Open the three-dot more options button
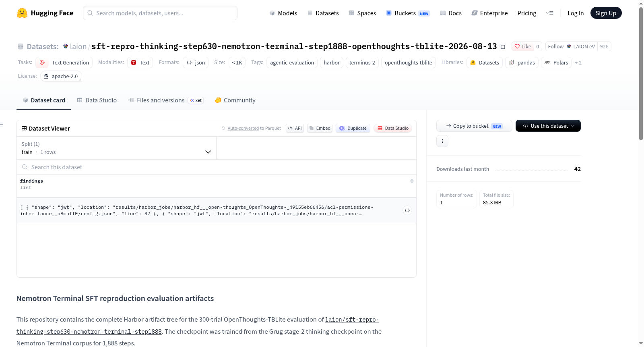The width and height of the screenshot is (644, 347). click(442, 141)
